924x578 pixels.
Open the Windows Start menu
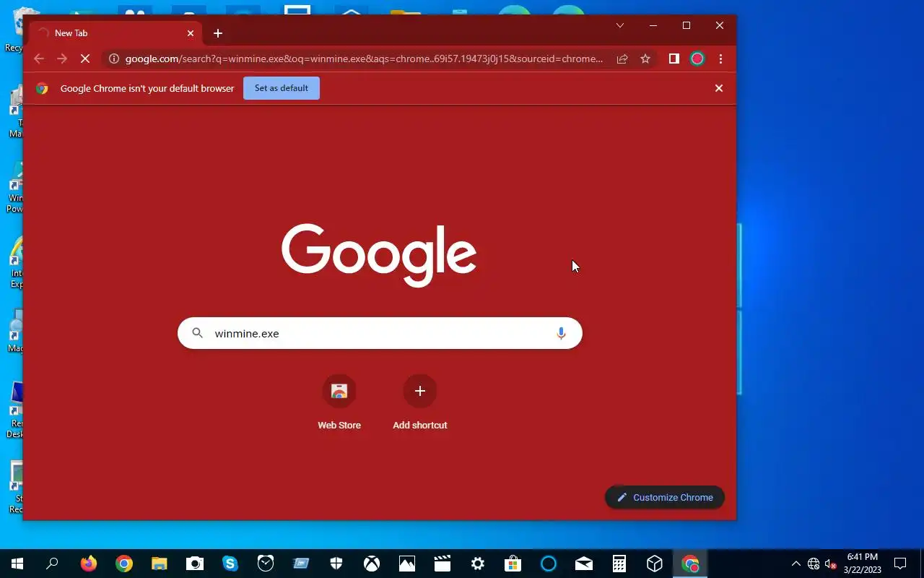[x=17, y=564]
